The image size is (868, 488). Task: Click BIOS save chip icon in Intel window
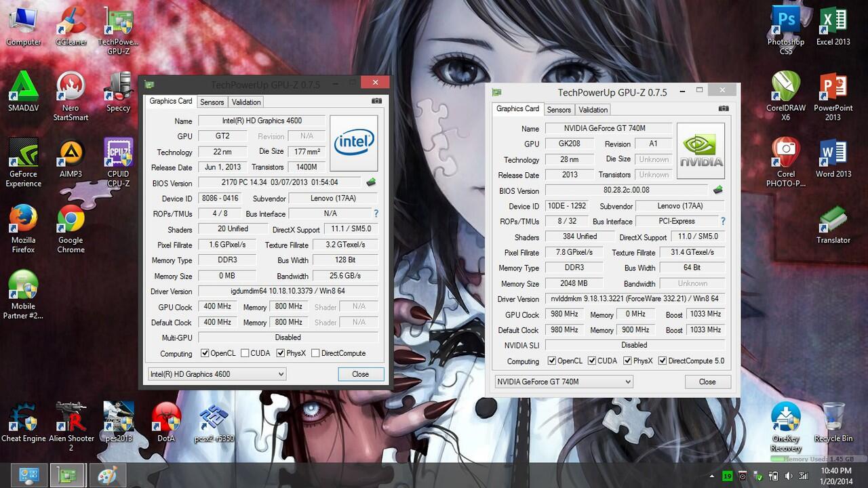coord(371,182)
